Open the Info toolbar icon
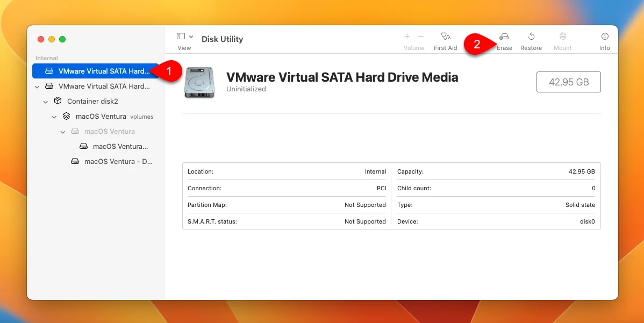The width and height of the screenshot is (644, 323). point(605,37)
